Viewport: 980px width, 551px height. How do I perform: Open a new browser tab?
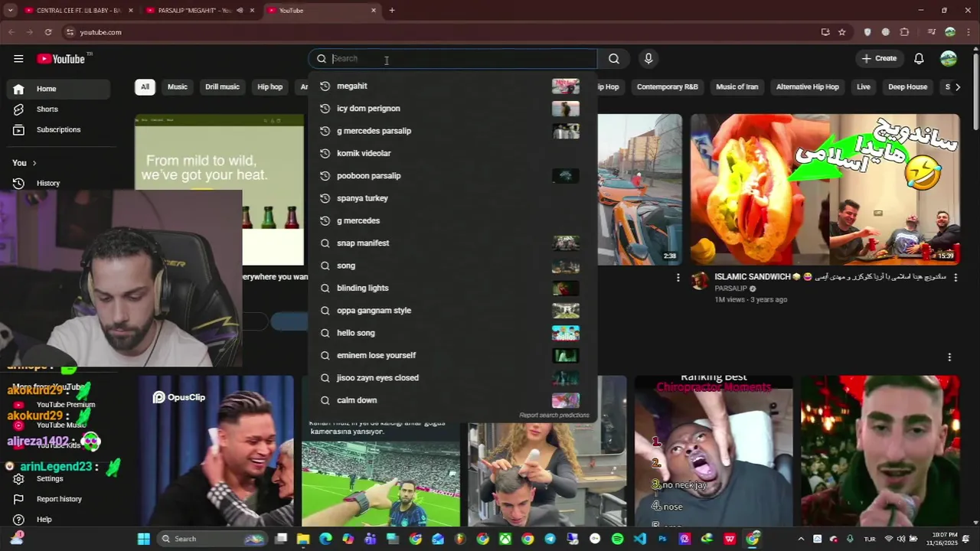point(392,11)
